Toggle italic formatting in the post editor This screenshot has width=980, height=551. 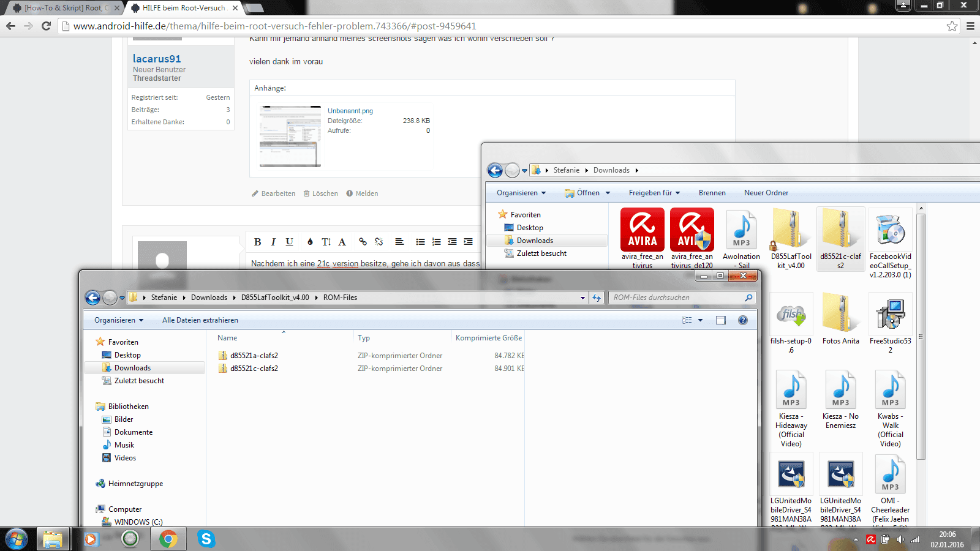click(x=273, y=242)
